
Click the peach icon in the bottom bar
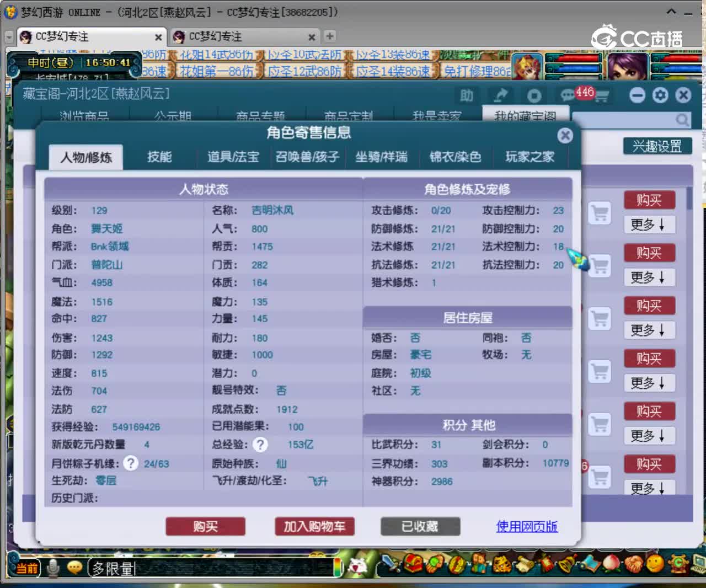click(x=611, y=564)
